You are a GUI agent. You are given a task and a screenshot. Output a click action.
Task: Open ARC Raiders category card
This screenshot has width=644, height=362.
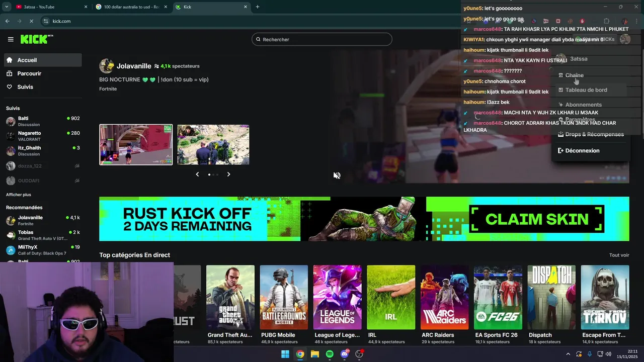coord(445,305)
